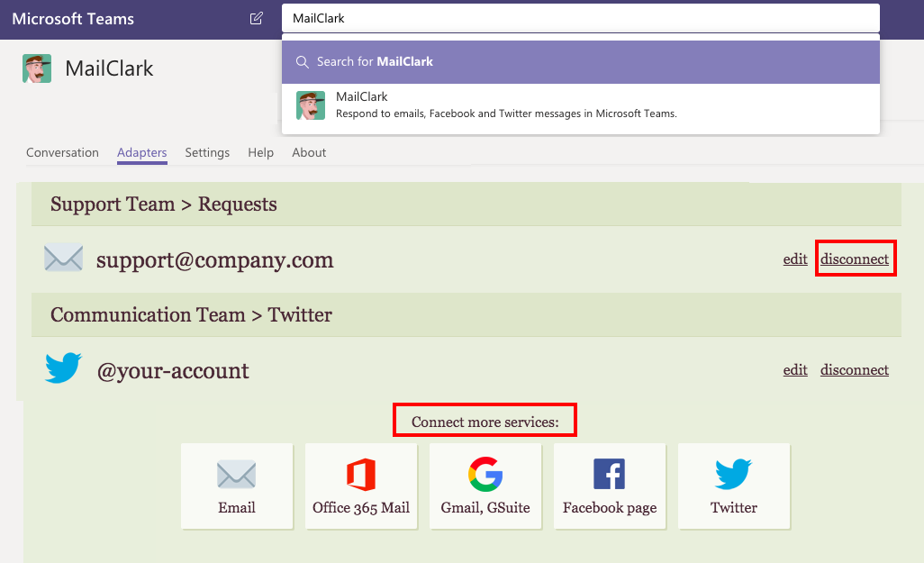Connect the Email service tile
The height and width of the screenshot is (563, 924).
pyautogui.click(x=237, y=486)
